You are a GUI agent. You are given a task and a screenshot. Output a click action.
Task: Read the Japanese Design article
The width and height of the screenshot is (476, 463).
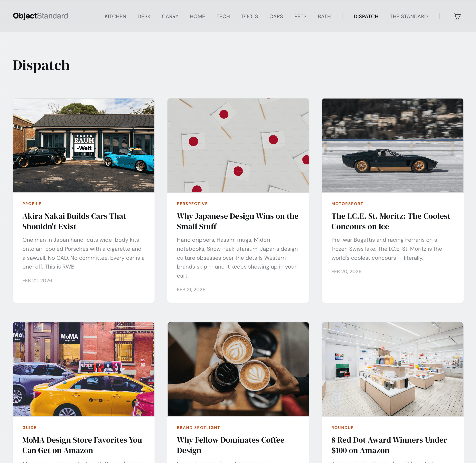(x=237, y=221)
